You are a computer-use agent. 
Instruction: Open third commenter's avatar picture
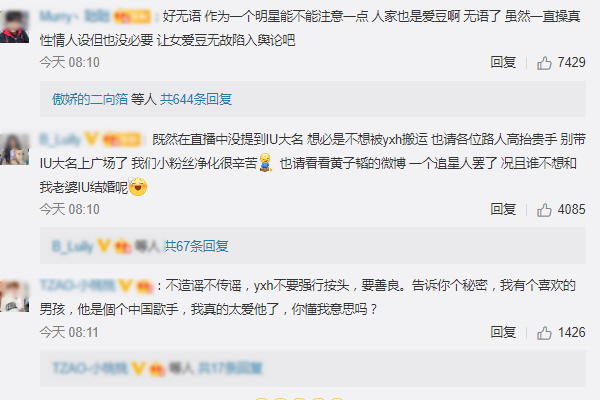[15, 296]
